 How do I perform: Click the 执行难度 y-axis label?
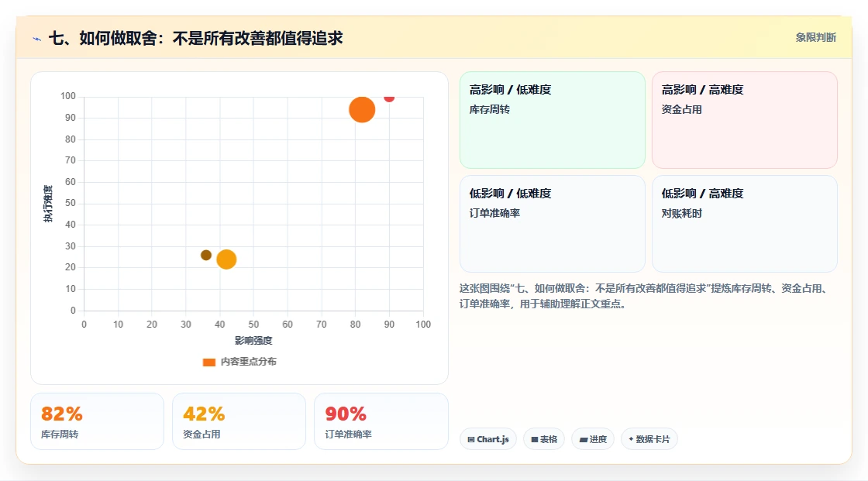48,204
